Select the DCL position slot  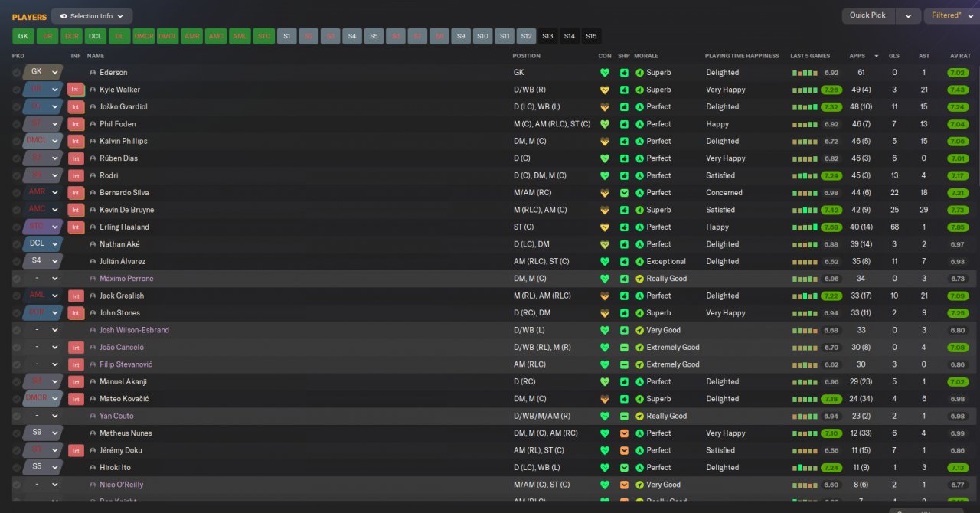coord(96,36)
